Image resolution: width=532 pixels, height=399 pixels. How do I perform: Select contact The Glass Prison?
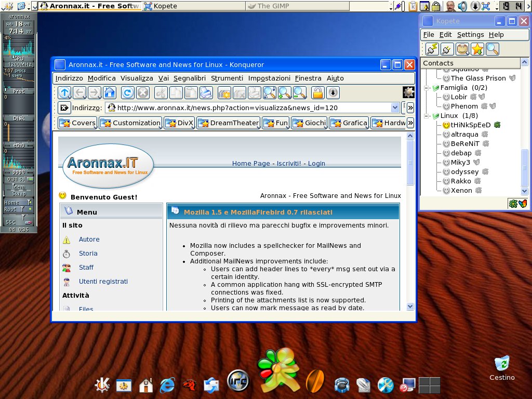point(478,78)
